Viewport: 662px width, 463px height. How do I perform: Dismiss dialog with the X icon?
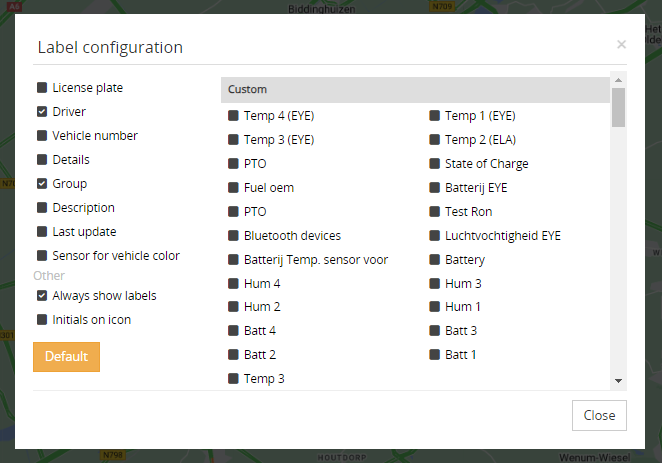(621, 44)
